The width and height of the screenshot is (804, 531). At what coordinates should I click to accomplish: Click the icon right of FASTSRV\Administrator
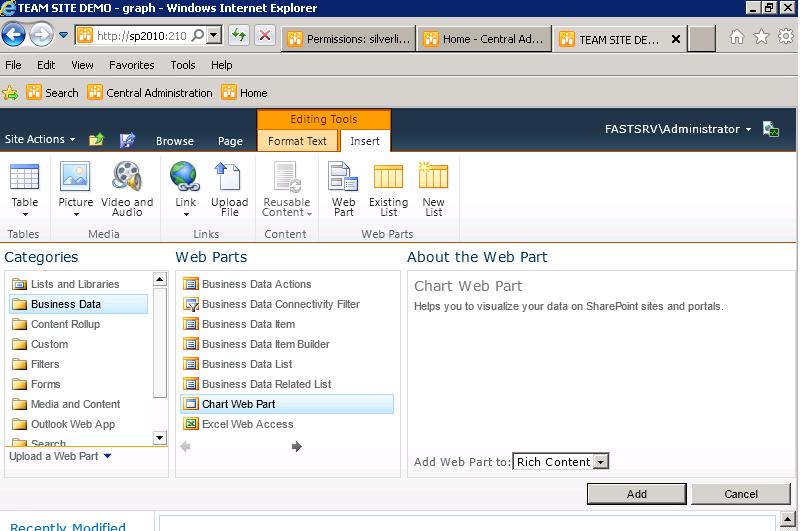(x=770, y=129)
